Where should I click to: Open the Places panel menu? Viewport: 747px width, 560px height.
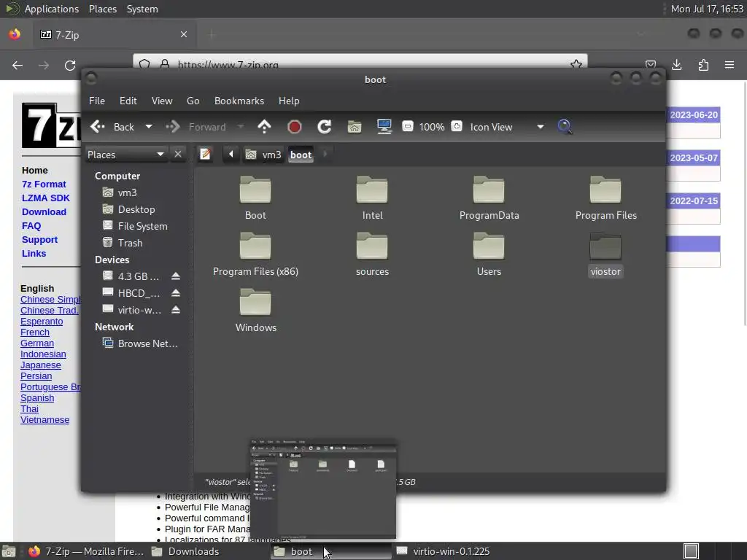click(x=102, y=9)
